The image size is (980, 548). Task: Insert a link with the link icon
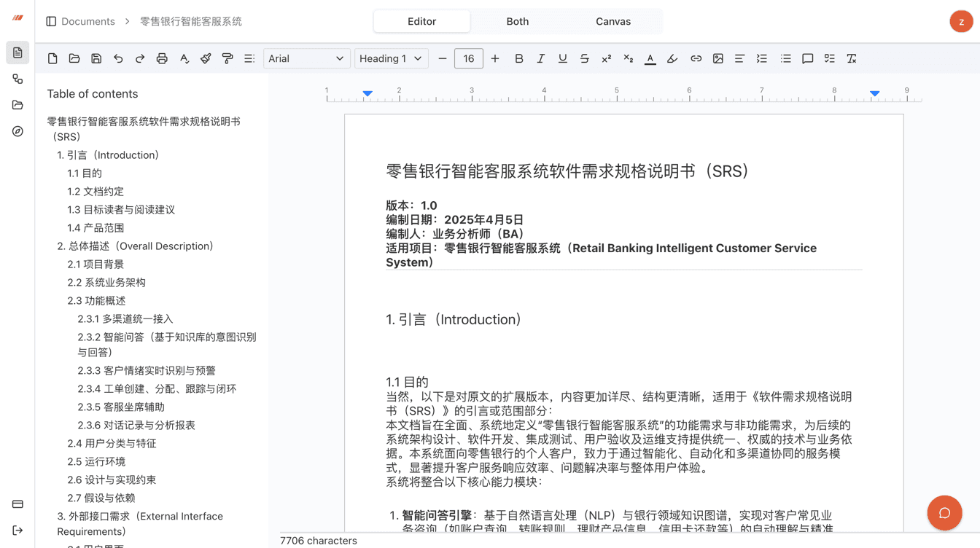(x=696, y=59)
